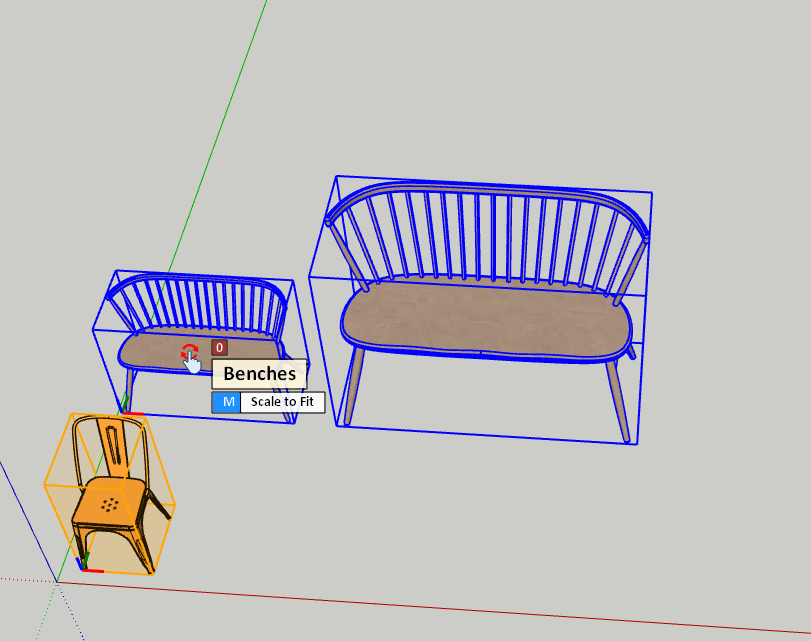Click the blue M key badge
811x641 pixels.
coord(227,402)
